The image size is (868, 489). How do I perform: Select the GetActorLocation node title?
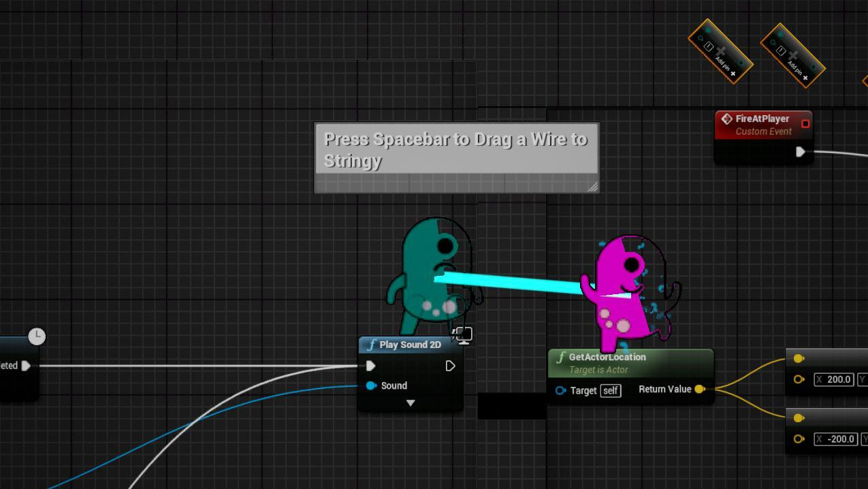[607, 357]
